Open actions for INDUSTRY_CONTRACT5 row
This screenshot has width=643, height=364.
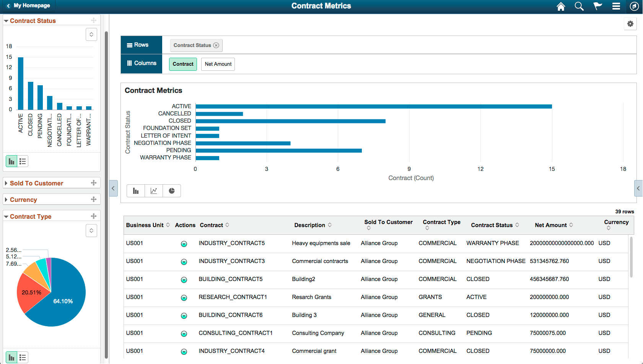(184, 244)
